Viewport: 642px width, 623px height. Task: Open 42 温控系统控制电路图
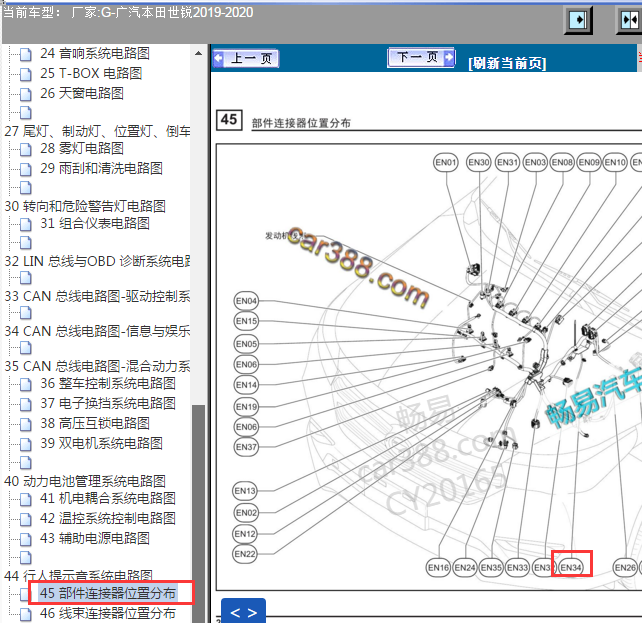click(108, 518)
